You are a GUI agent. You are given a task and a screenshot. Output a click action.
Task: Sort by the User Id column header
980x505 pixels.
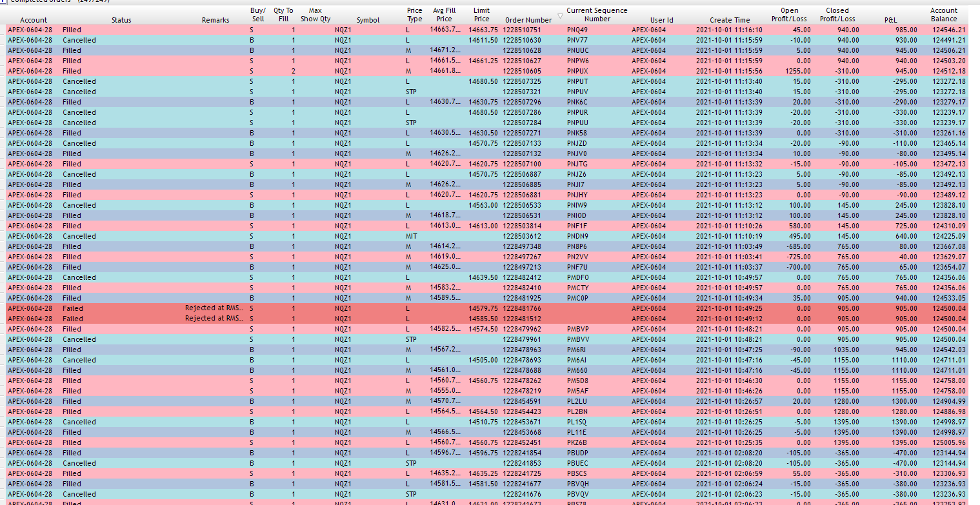(661, 20)
